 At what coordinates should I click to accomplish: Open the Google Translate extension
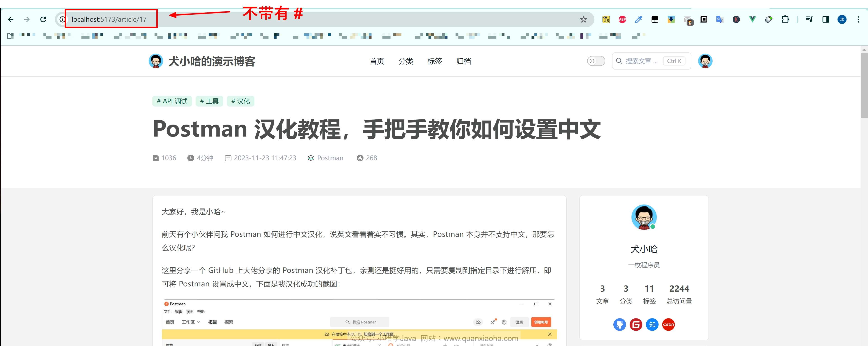pos(720,19)
